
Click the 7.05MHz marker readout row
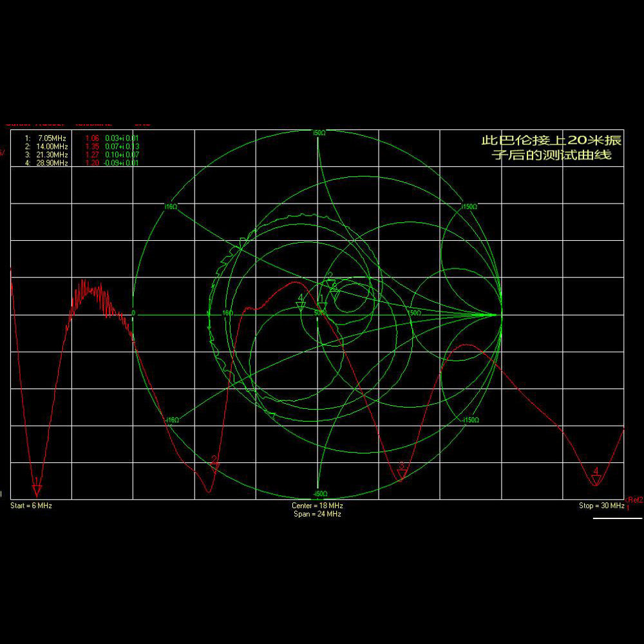[82, 138]
